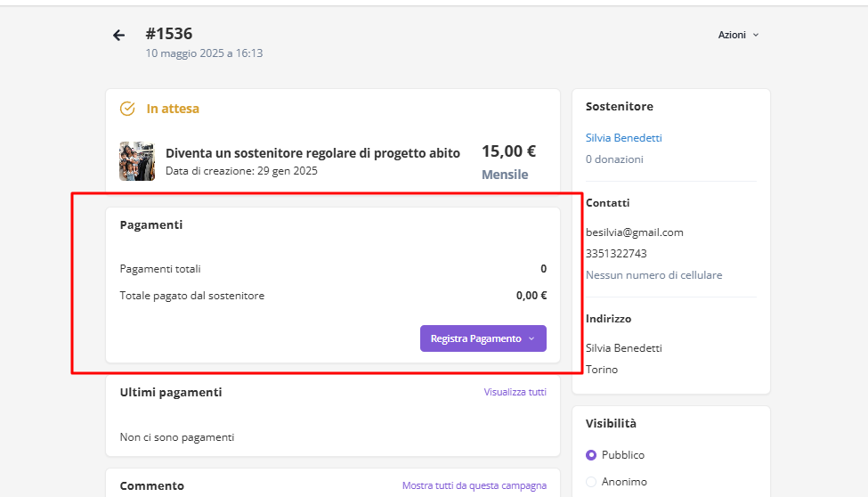The width and height of the screenshot is (868, 497).
Task: Select the Pubblico visibility radio button
Action: click(591, 455)
